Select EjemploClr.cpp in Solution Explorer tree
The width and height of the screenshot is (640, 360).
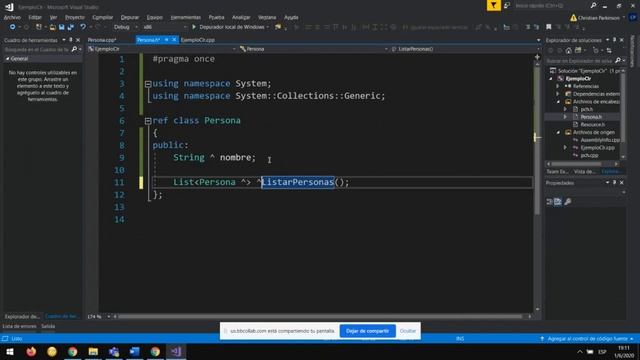(598, 148)
